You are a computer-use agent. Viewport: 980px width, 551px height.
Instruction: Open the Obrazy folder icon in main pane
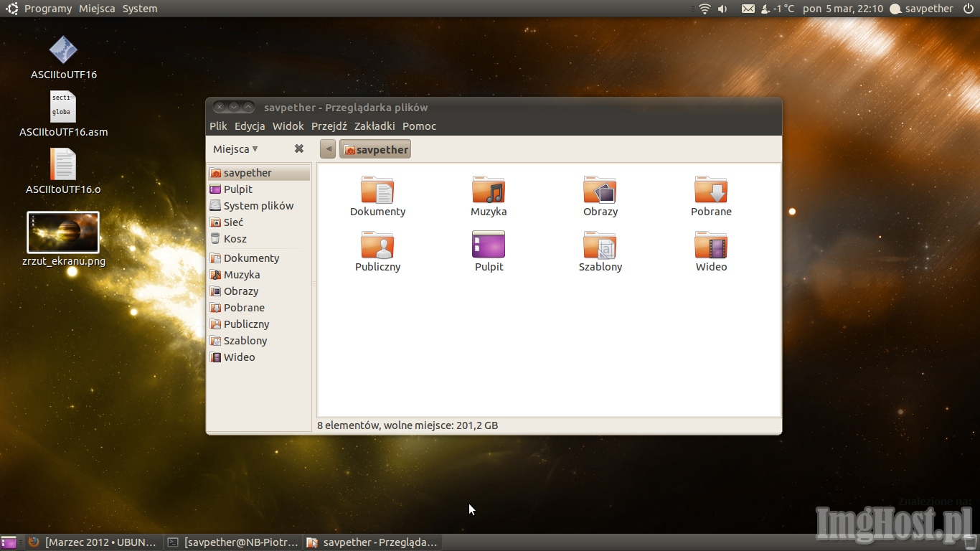click(x=600, y=191)
